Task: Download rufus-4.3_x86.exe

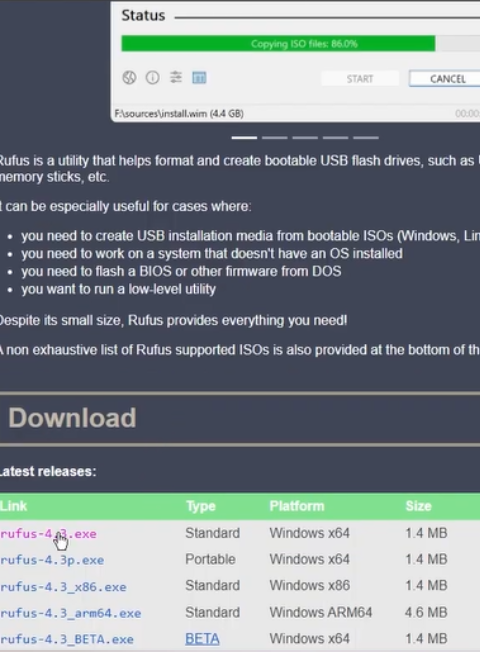Action: [63, 587]
